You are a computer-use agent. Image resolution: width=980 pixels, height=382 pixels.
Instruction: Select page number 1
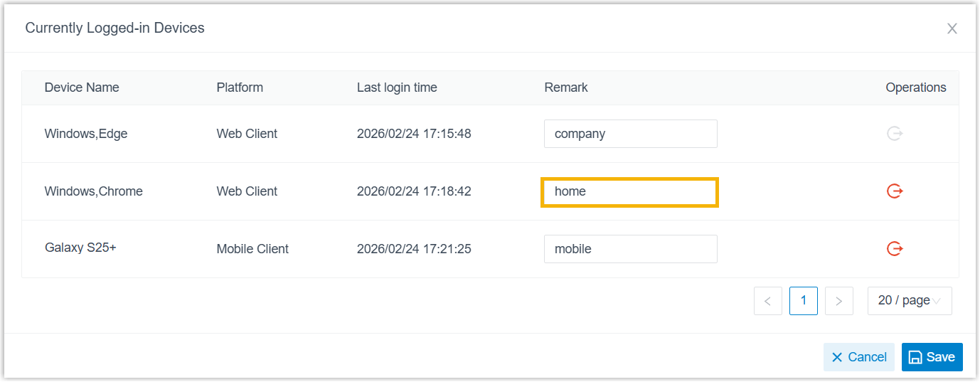[x=803, y=301]
